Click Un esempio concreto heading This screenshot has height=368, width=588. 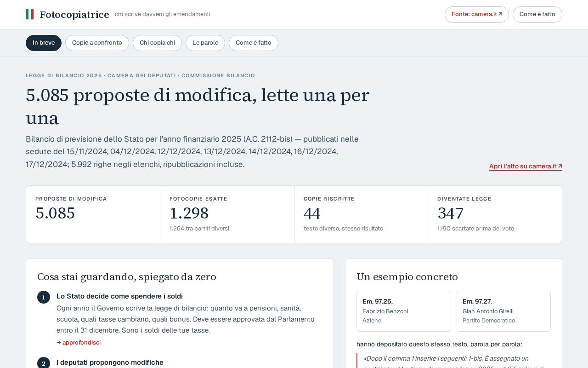[x=407, y=277]
